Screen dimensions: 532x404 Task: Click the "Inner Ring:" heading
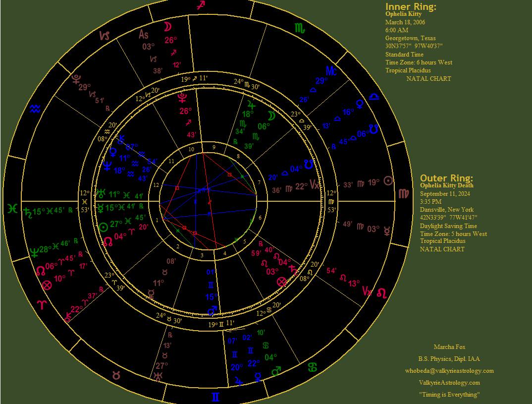(411, 6)
